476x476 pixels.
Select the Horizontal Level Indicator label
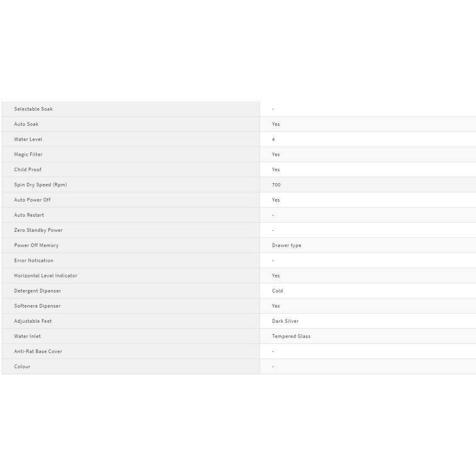(x=46, y=275)
